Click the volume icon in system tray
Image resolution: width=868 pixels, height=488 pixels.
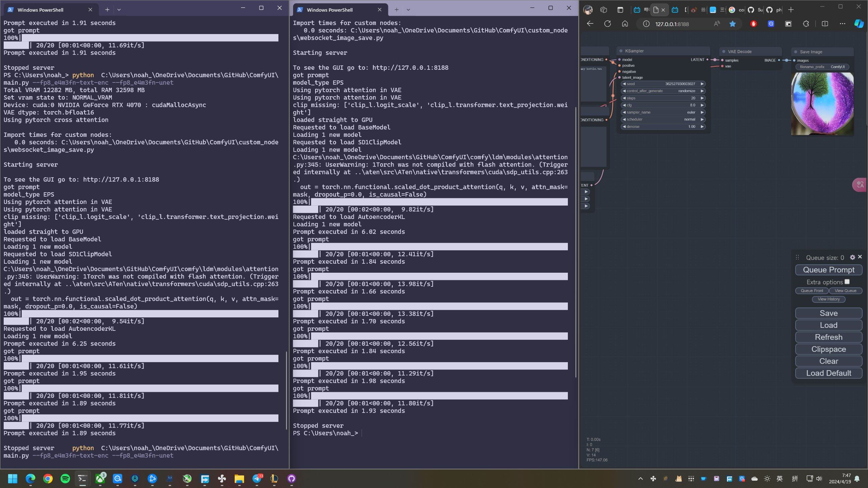click(x=819, y=479)
